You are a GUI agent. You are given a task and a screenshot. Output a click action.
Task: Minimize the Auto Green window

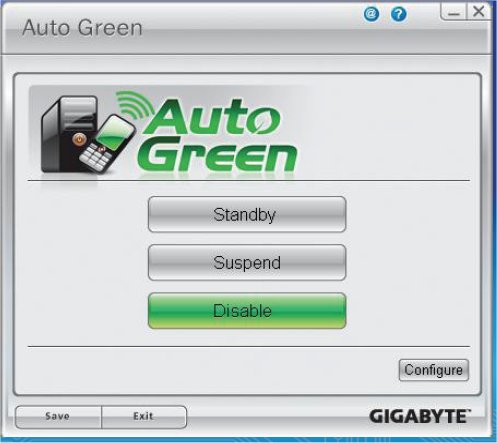pos(453,12)
